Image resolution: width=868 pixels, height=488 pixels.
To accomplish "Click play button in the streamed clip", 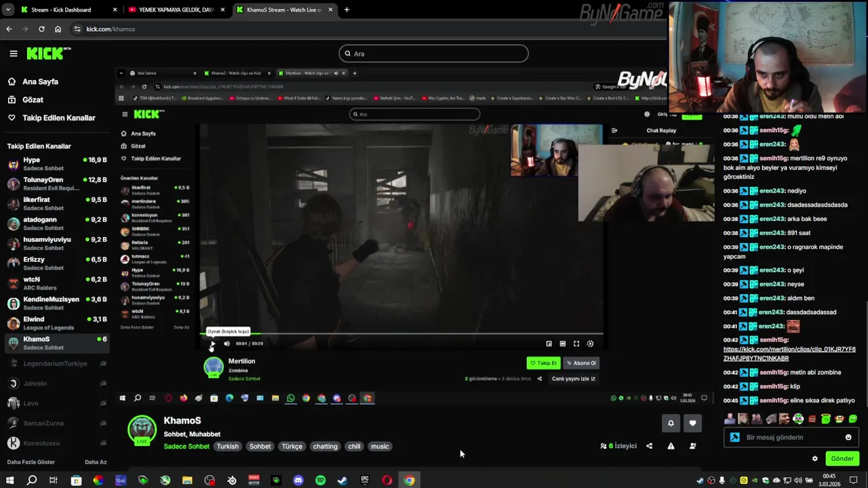I will click(212, 344).
